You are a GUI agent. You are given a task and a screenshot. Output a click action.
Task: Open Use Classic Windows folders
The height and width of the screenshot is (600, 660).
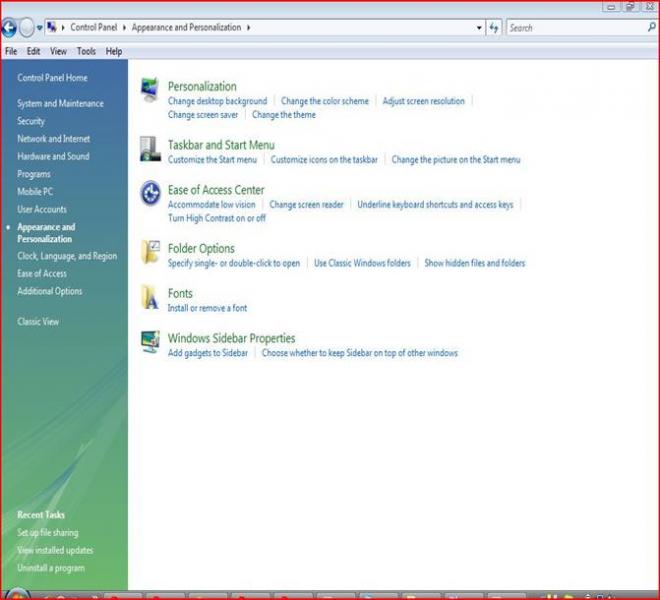pos(362,263)
